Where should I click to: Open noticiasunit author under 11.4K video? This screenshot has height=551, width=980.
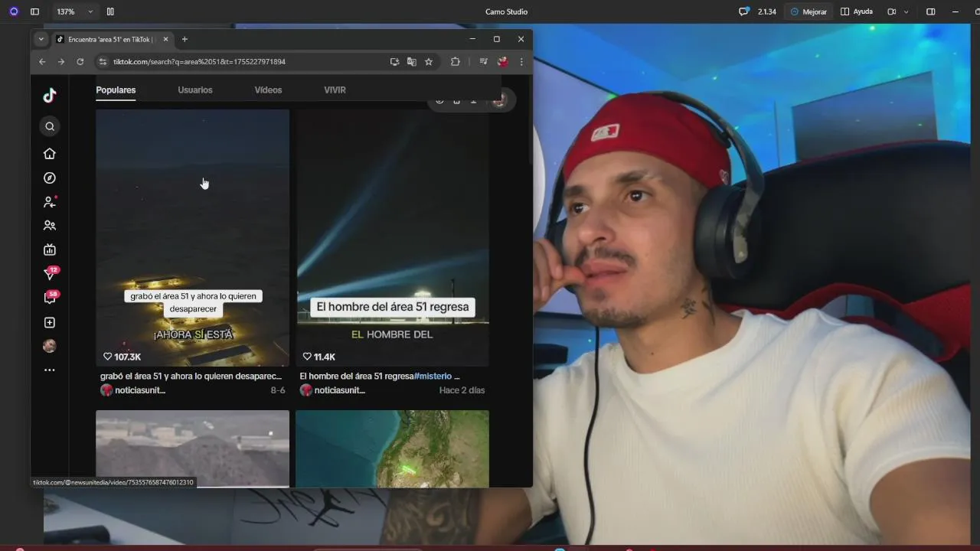(x=332, y=390)
